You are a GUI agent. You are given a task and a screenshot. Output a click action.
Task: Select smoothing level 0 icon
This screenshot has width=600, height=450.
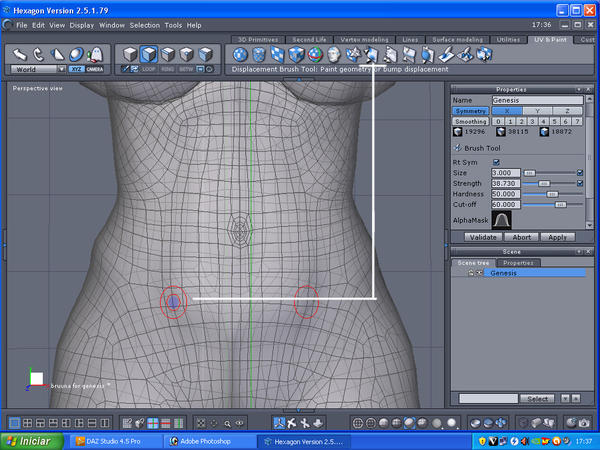coord(499,121)
